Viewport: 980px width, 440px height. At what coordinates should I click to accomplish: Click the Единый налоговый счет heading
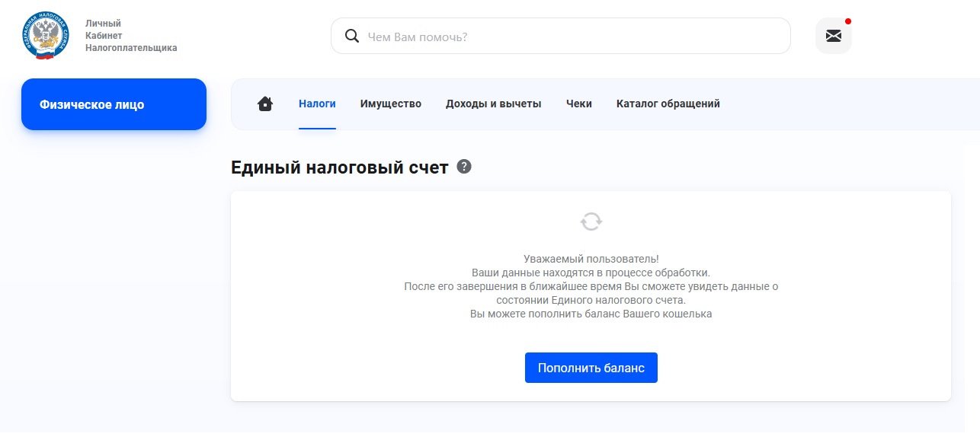(339, 167)
